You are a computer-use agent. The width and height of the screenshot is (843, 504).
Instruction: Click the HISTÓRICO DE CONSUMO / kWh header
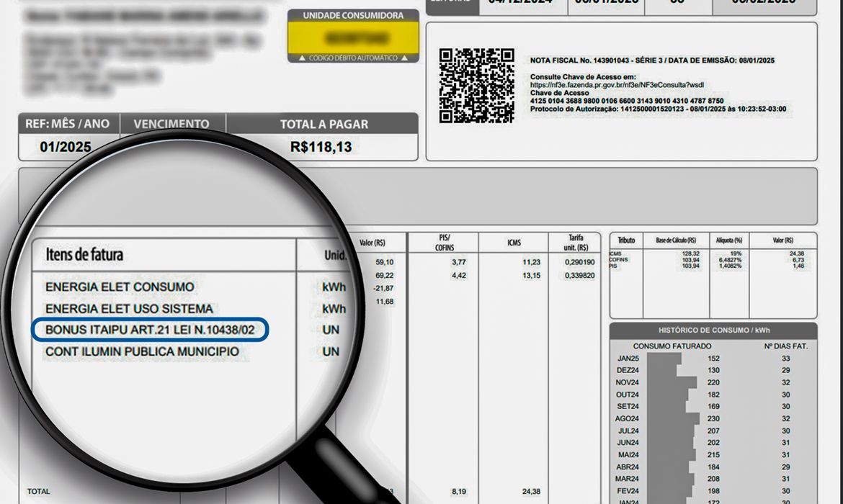[713, 330]
